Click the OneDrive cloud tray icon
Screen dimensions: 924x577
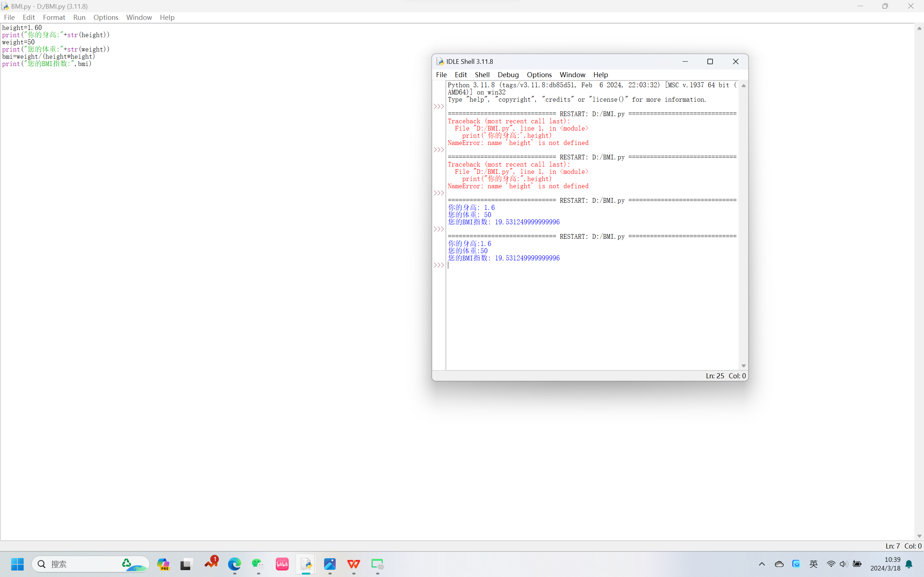[x=779, y=564]
